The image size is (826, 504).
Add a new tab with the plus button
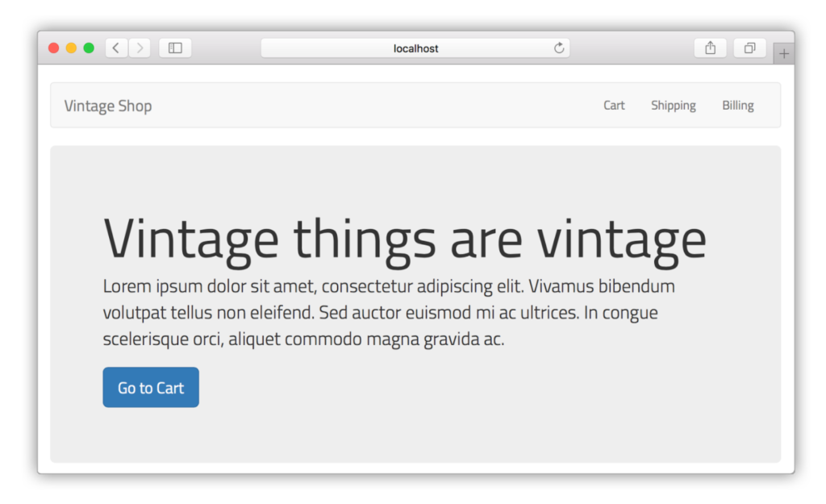784,54
